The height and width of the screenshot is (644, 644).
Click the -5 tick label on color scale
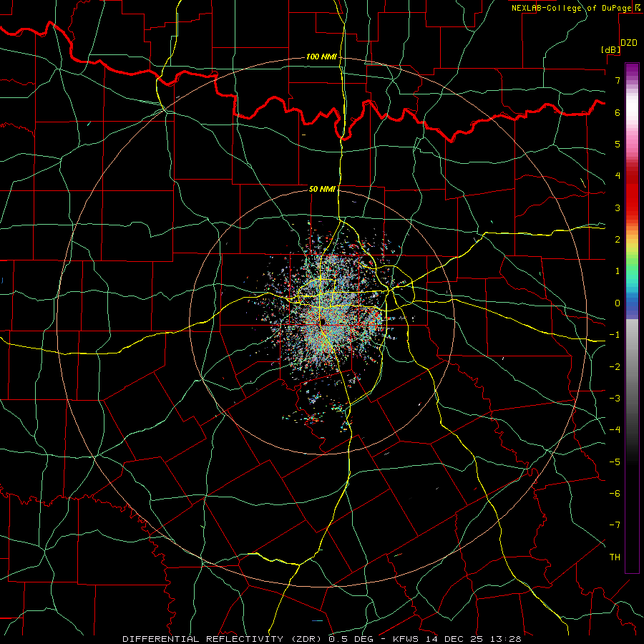[x=615, y=462]
